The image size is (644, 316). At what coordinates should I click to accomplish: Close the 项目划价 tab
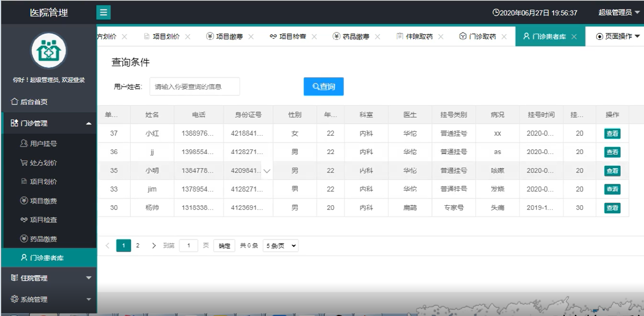187,37
